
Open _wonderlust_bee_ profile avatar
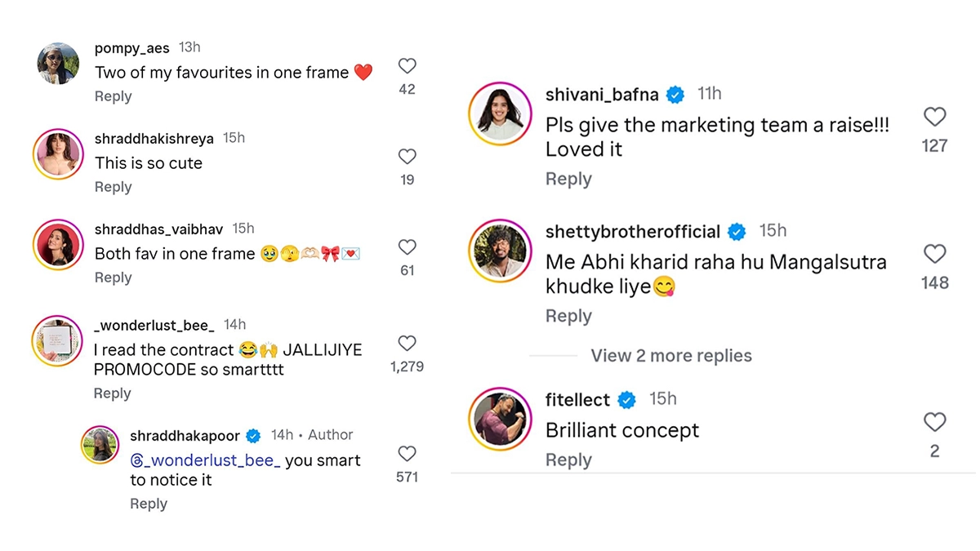57,340
